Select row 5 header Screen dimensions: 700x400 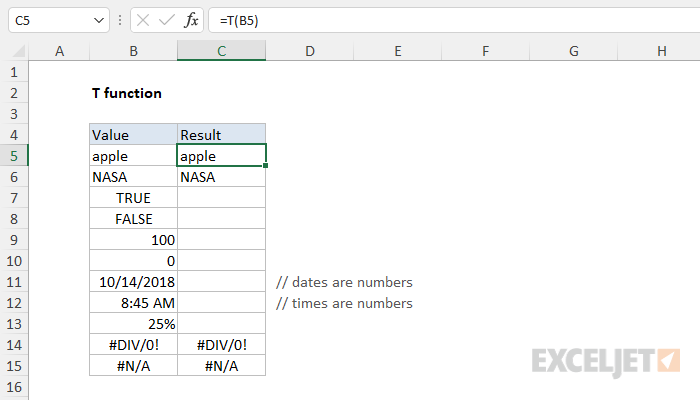click(x=14, y=156)
